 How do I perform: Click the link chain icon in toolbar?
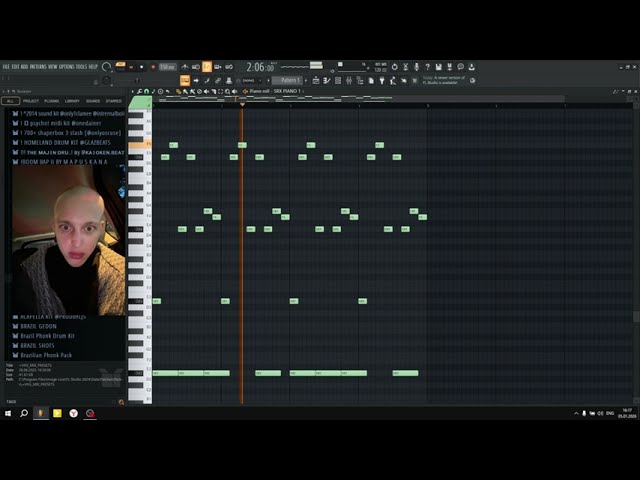coord(218,80)
